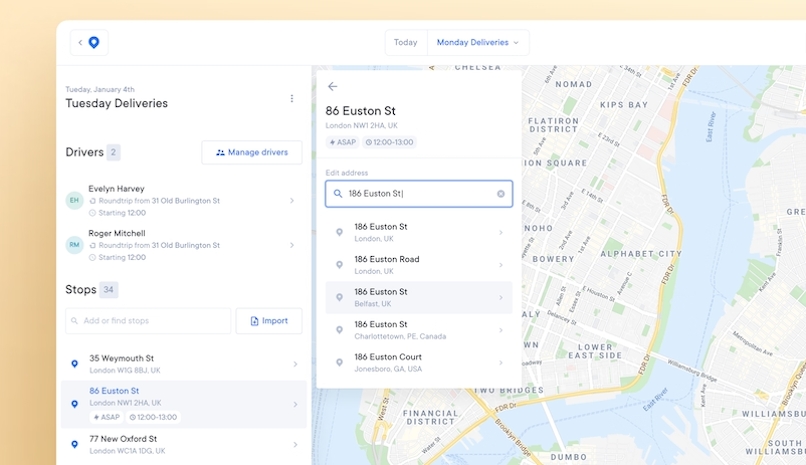Click the blue location pin logo at top left
The height and width of the screenshot is (465, 806).
94,42
